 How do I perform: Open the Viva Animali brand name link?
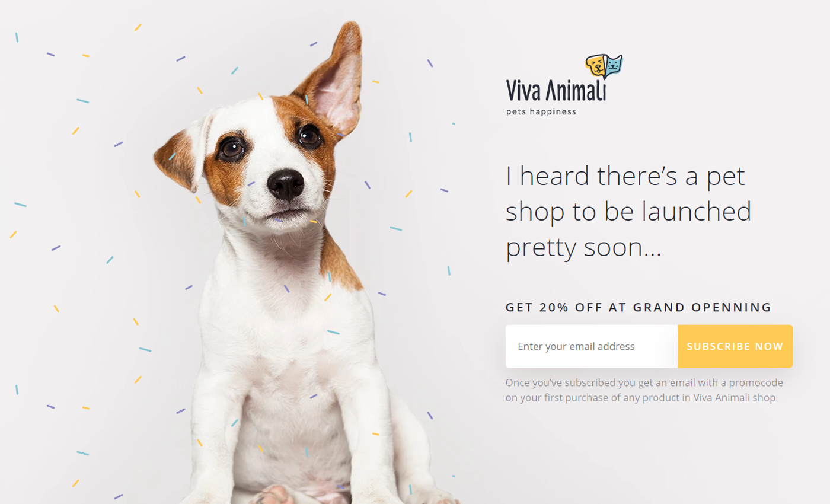tap(556, 91)
